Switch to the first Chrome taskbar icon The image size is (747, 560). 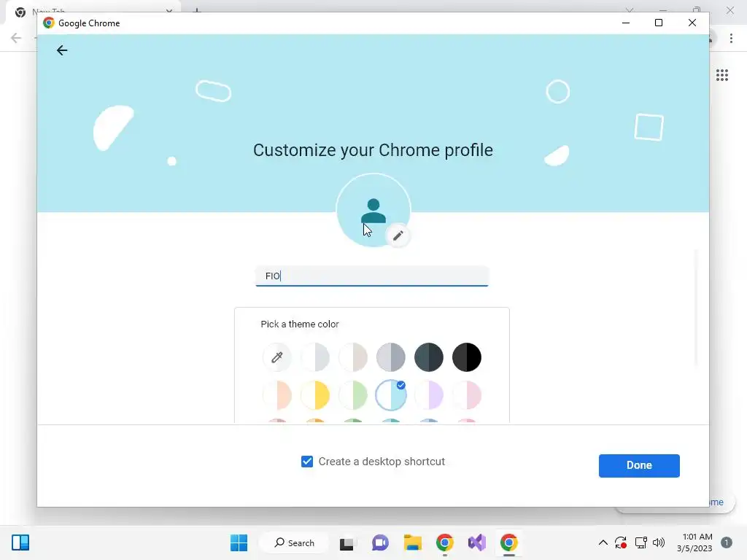click(x=444, y=542)
